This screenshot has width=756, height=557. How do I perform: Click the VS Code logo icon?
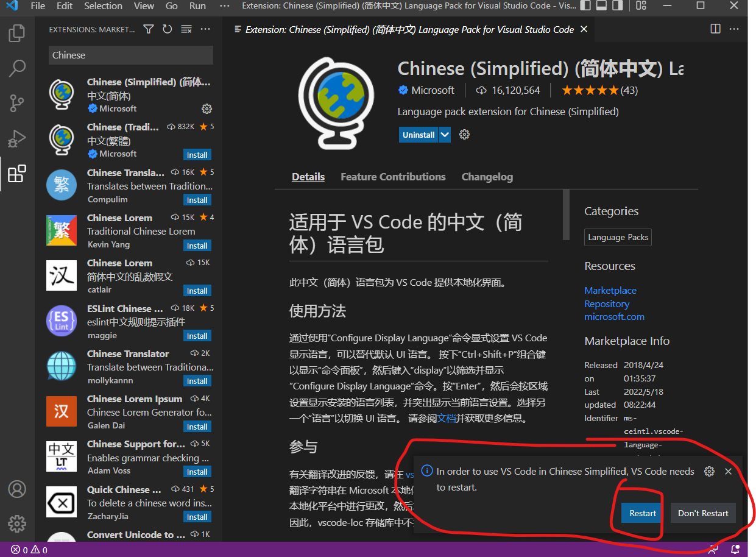(12, 5)
